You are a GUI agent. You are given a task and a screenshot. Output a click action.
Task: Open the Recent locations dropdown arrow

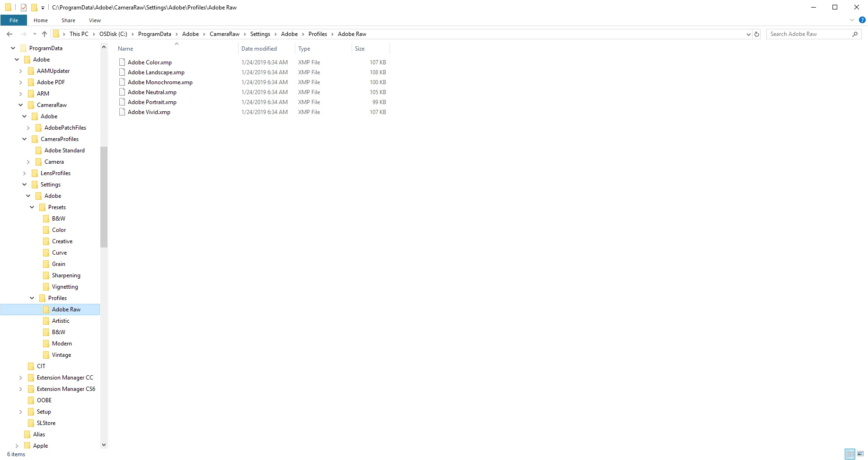tap(35, 34)
